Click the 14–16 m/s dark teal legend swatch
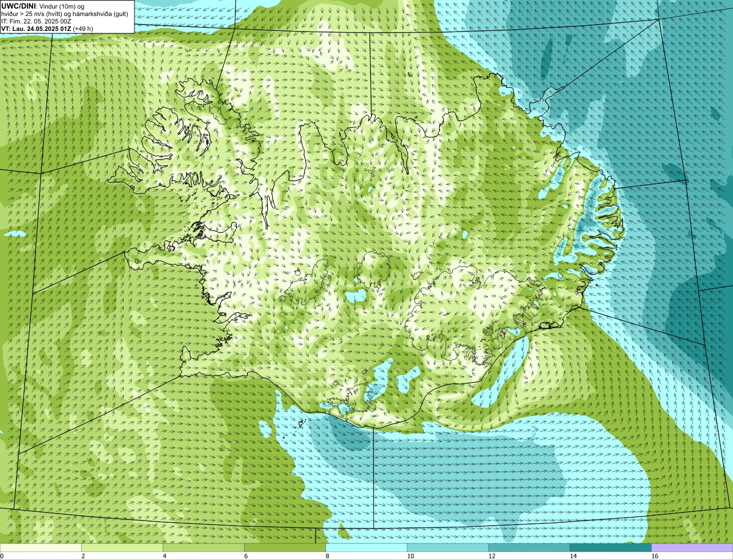The height and width of the screenshot is (560, 733). tap(610, 548)
